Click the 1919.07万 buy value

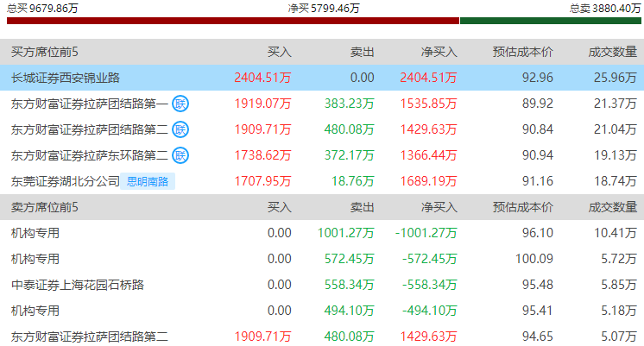262,104
